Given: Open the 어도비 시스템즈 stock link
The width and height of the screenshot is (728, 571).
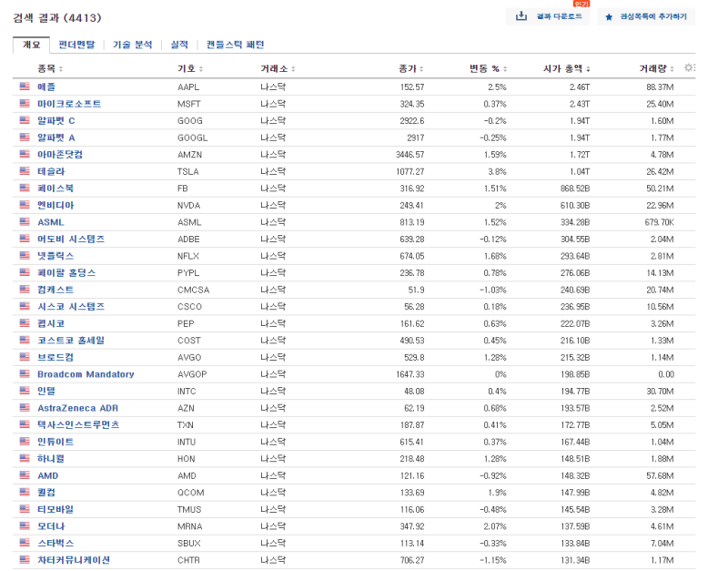Looking at the screenshot, I should tap(71, 239).
